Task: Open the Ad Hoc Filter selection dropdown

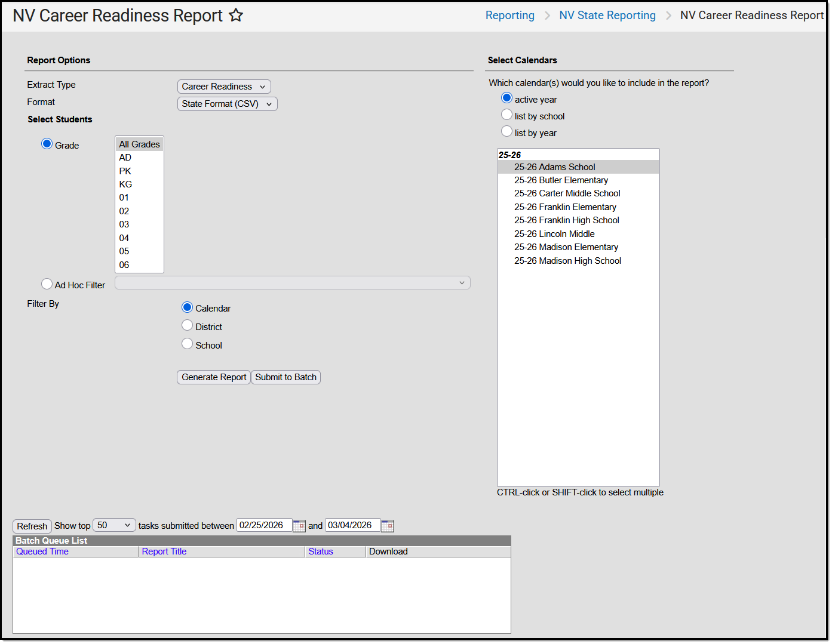Action: click(292, 282)
